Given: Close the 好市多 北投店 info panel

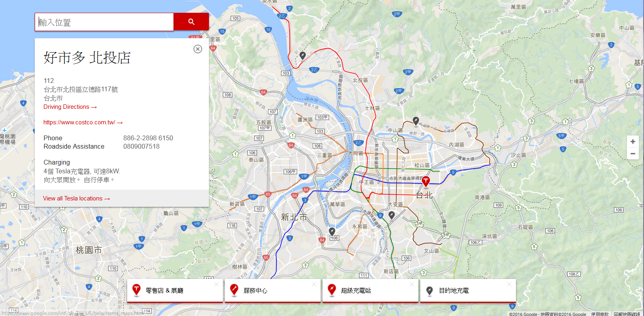Looking at the screenshot, I should [198, 49].
